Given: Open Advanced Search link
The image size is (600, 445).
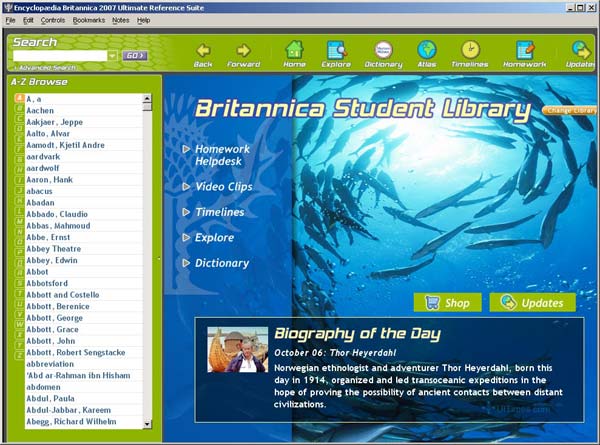Looking at the screenshot, I should coord(45,68).
